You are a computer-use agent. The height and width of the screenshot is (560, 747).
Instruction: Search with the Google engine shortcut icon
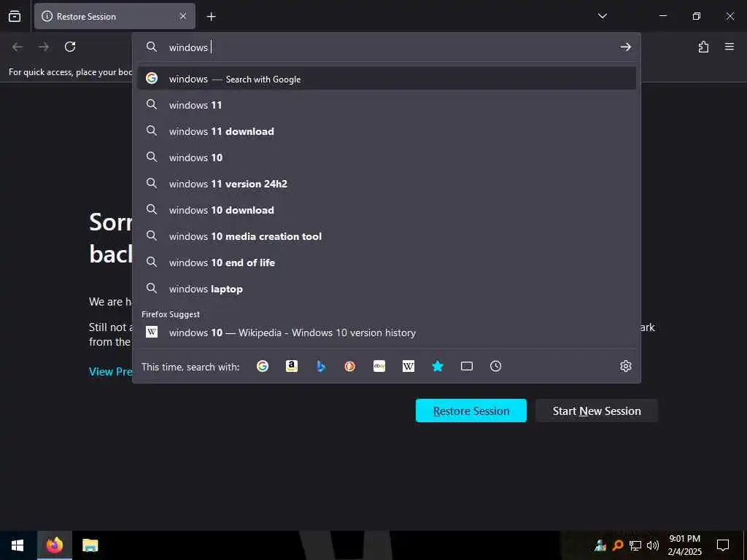[x=263, y=366]
